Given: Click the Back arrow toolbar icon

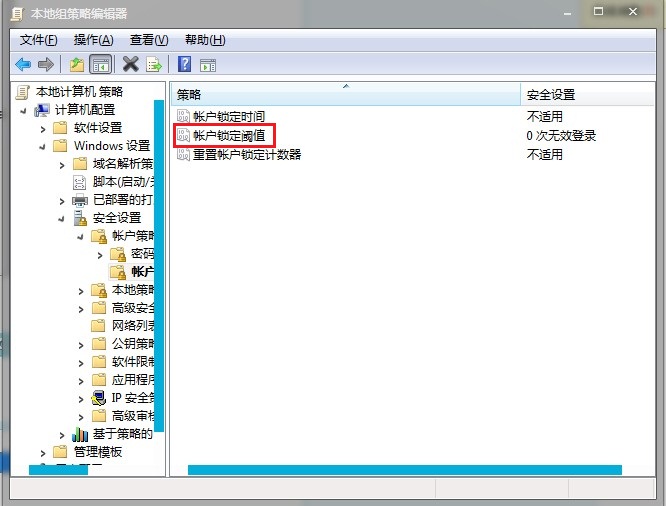Looking at the screenshot, I should tap(23, 65).
